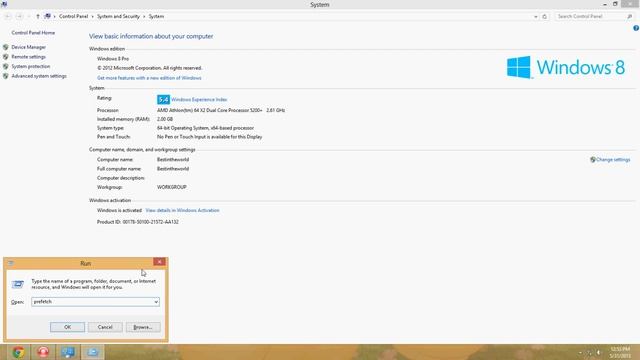
Task: Click the 64-bit Operating System value
Action: click(x=205, y=128)
